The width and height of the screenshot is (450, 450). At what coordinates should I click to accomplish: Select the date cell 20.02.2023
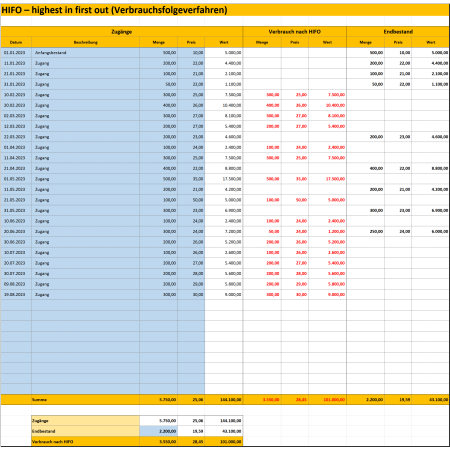click(x=16, y=105)
